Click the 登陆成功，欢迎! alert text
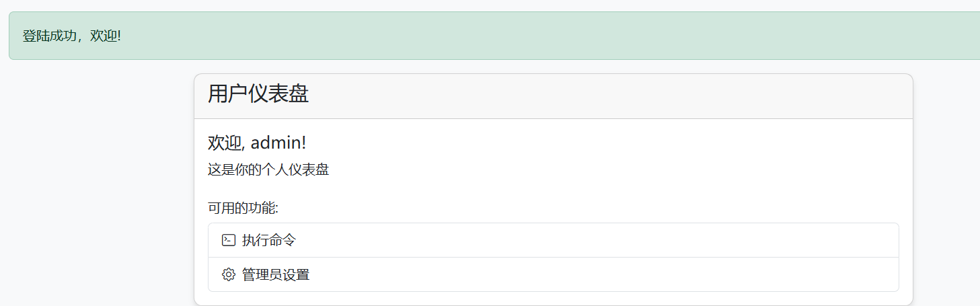 [72, 36]
